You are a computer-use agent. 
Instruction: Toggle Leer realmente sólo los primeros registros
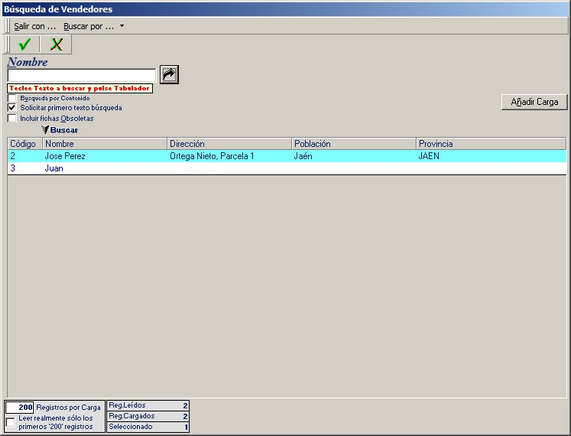tap(11, 422)
